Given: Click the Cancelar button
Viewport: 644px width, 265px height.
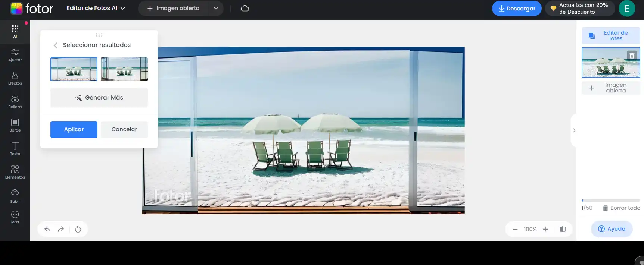Looking at the screenshot, I should pos(124,129).
